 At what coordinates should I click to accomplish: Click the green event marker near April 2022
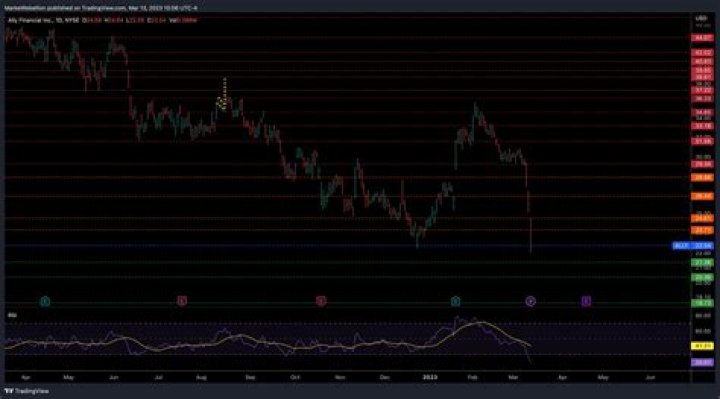pos(45,301)
